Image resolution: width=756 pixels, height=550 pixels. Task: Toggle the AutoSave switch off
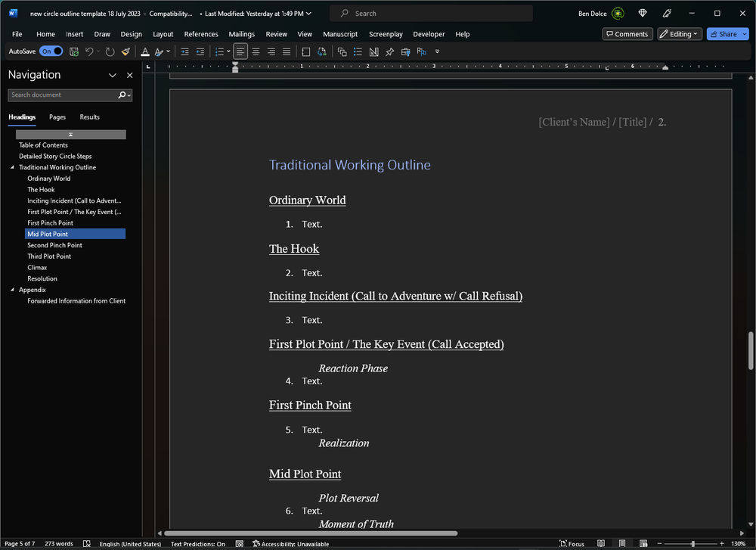(51, 51)
